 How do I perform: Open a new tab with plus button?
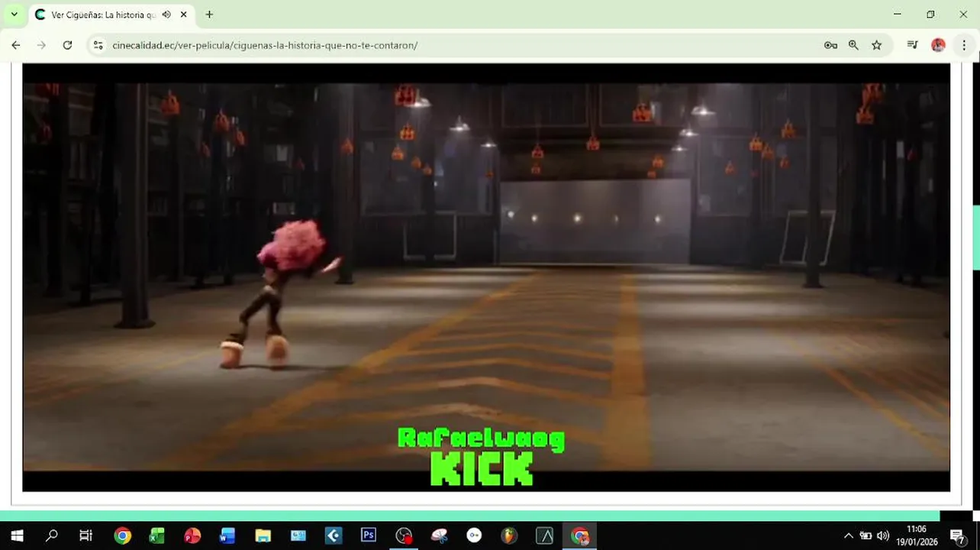click(x=209, y=15)
